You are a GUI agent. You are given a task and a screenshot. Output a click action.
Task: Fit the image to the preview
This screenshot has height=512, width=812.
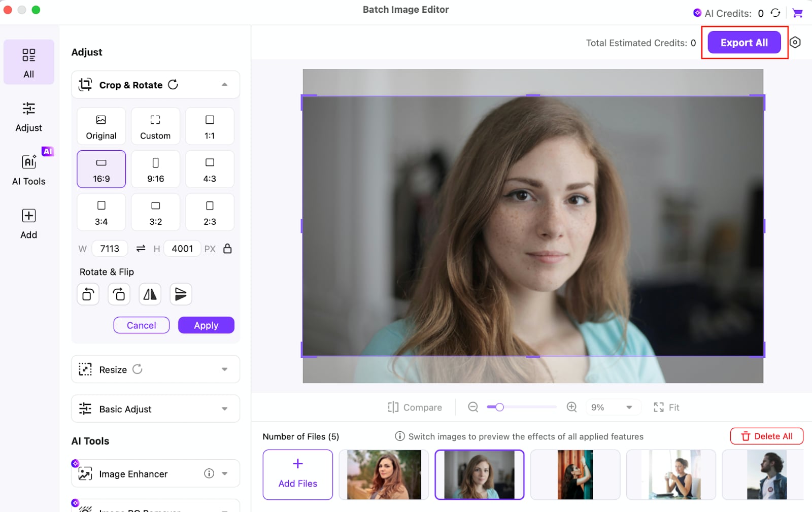click(666, 407)
